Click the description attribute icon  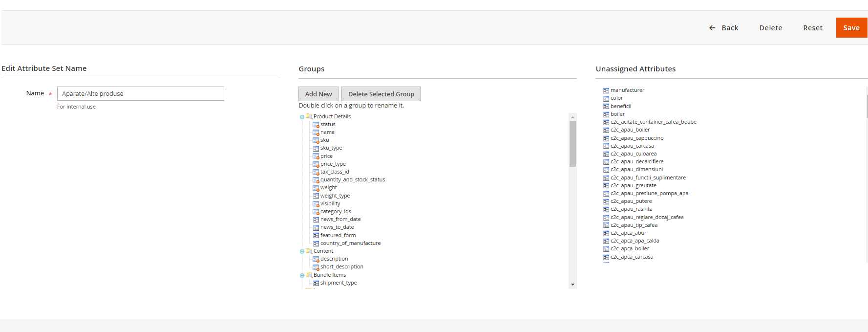pyautogui.click(x=316, y=259)
